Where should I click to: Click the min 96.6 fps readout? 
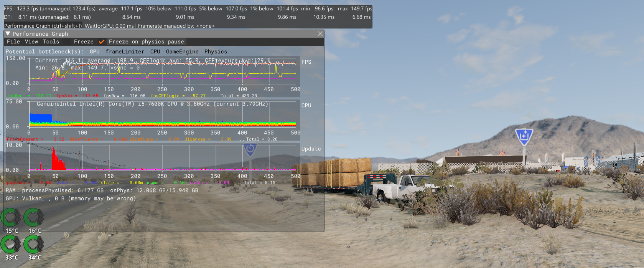pos(317,8)
